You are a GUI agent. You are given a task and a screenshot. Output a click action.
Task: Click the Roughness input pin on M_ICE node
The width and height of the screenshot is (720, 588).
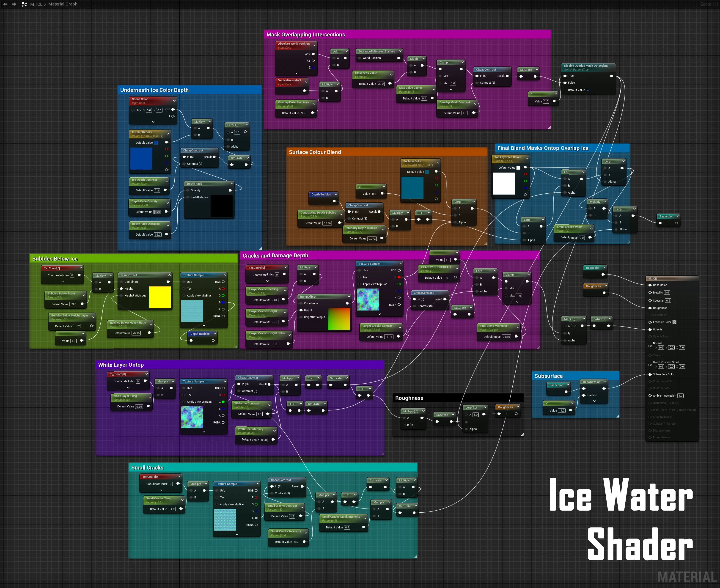pyautogui.click(x=650, y=308)
